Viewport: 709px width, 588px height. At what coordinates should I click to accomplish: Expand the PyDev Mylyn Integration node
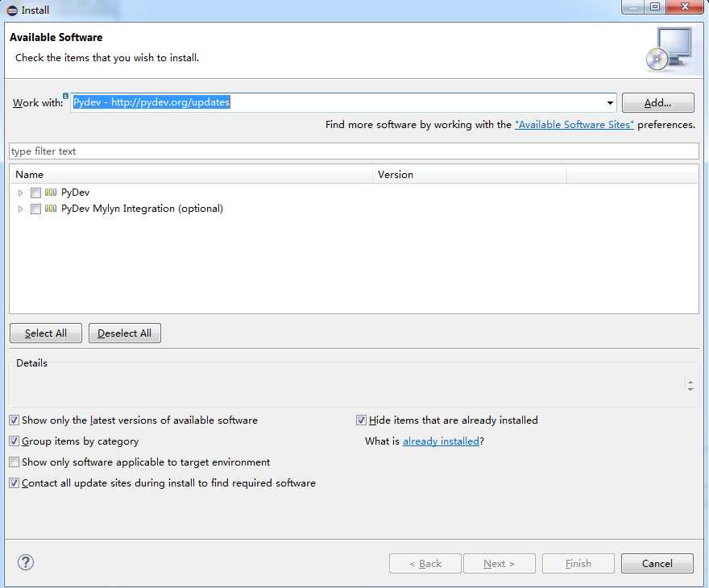tap(20, 209)
